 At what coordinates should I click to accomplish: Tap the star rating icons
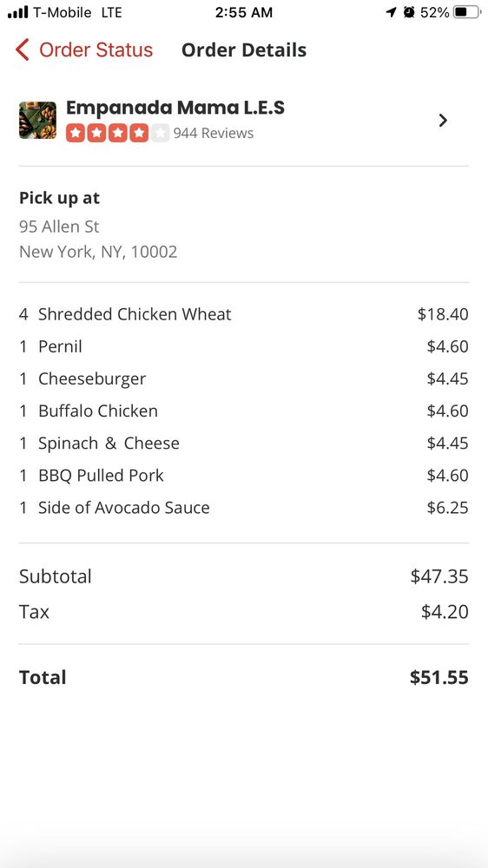point(117,133)
